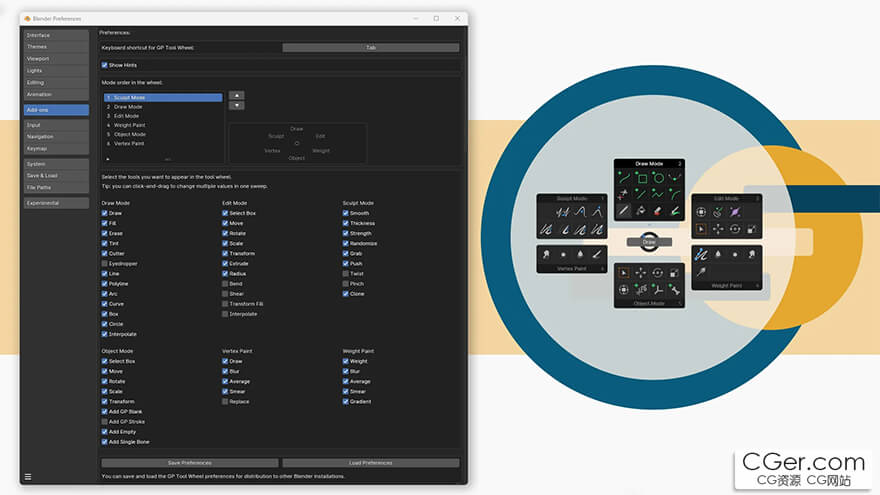Select Object Mode row in mode order list
Viewport: 880px width, 495px height.
click(x=163, y=134)
